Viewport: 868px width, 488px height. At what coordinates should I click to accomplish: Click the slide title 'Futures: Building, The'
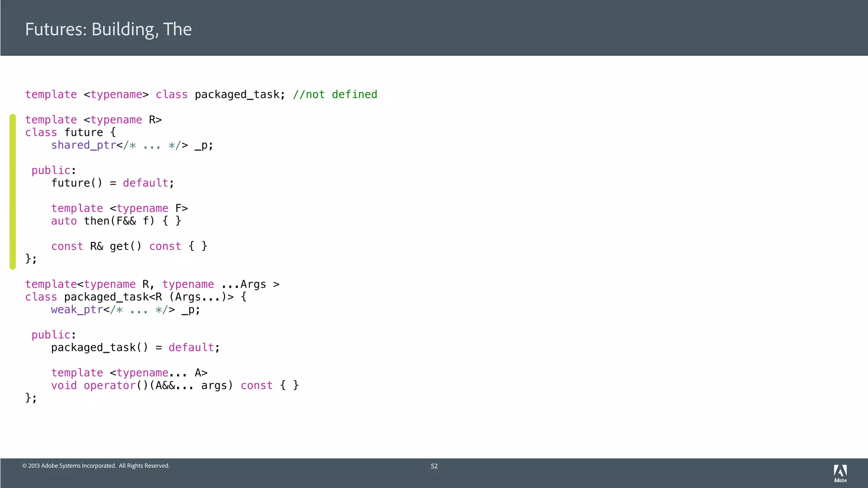(x=108, y=29)
